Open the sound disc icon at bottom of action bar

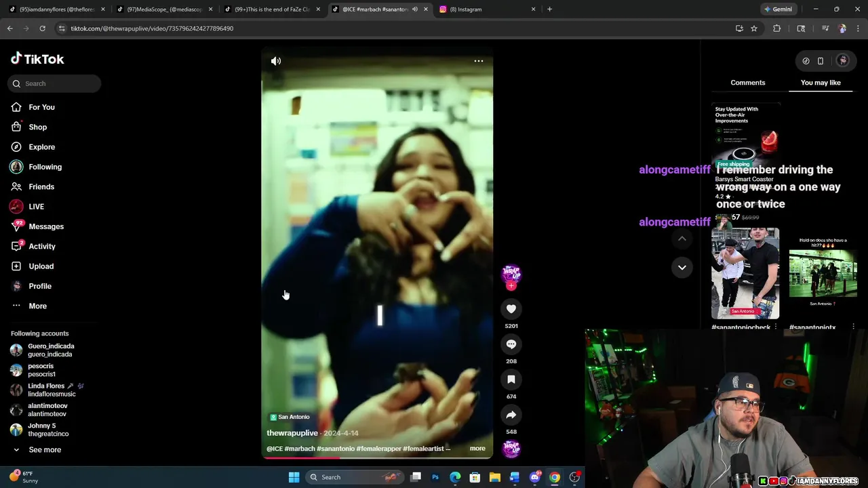(x=511, y=448)
